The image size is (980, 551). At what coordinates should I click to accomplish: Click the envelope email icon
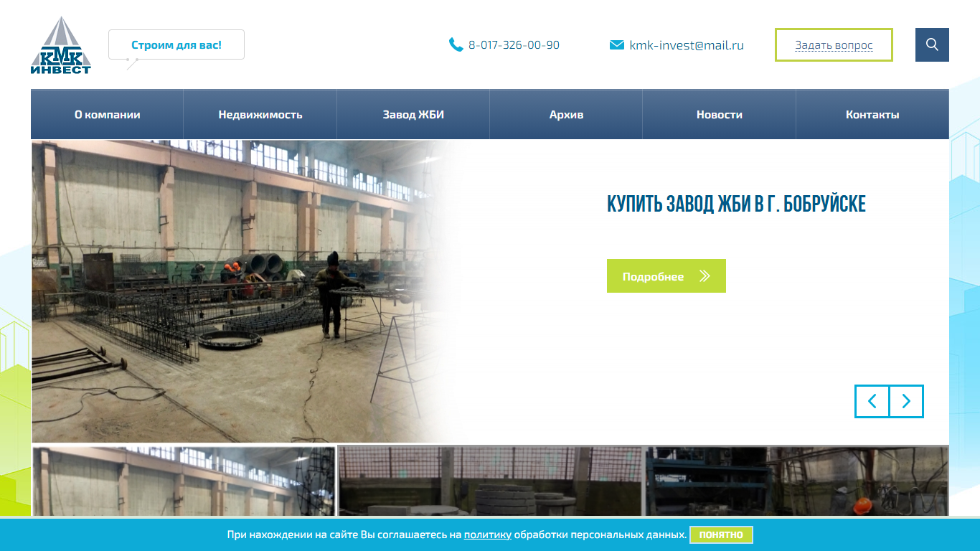click(x=616, y=45)
